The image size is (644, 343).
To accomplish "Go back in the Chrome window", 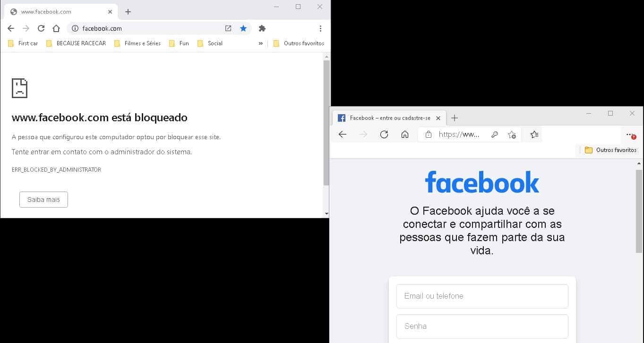I will coord(11,28).
